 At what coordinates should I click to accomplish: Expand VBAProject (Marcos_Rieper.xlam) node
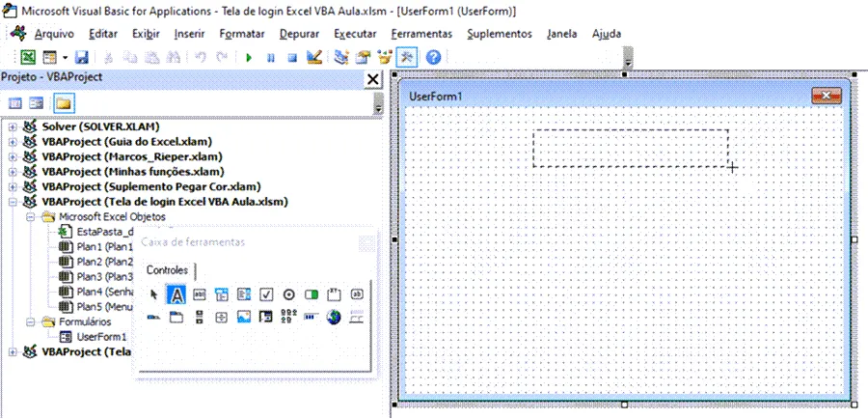click(x=12, y=156)
